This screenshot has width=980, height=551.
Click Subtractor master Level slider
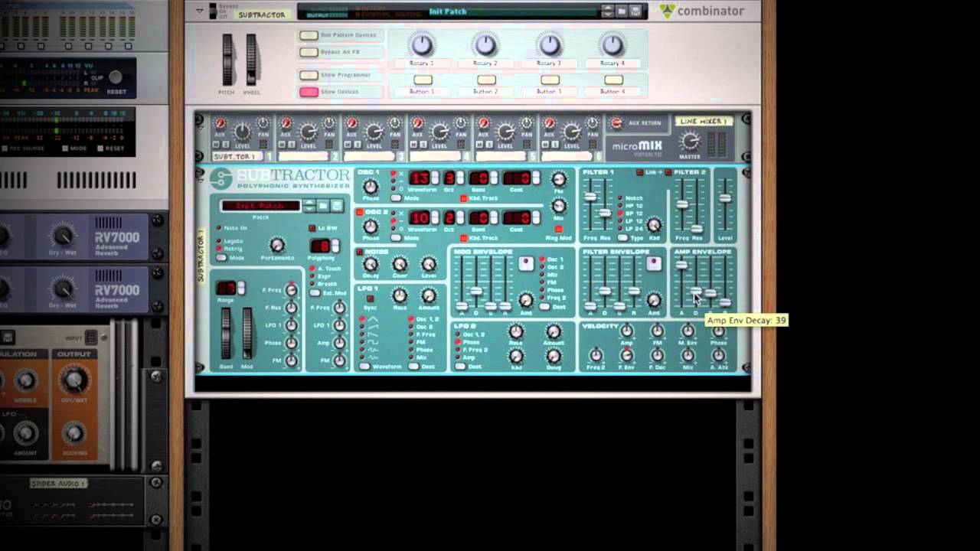pos(724,198)
